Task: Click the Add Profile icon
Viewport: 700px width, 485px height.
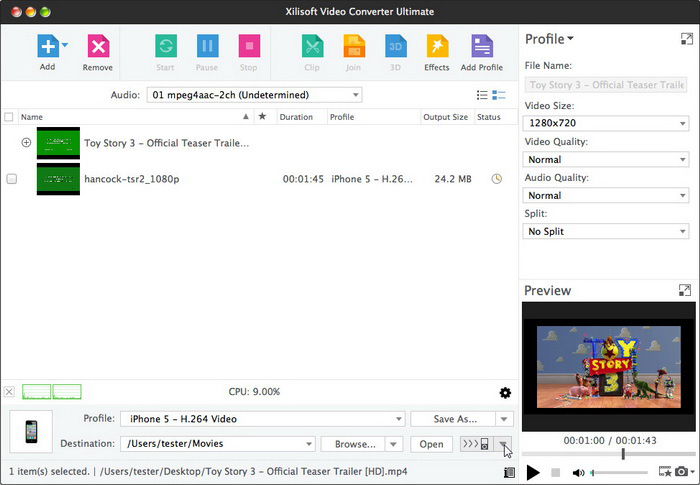Action: pyautogui.click(x=482, y=47)
